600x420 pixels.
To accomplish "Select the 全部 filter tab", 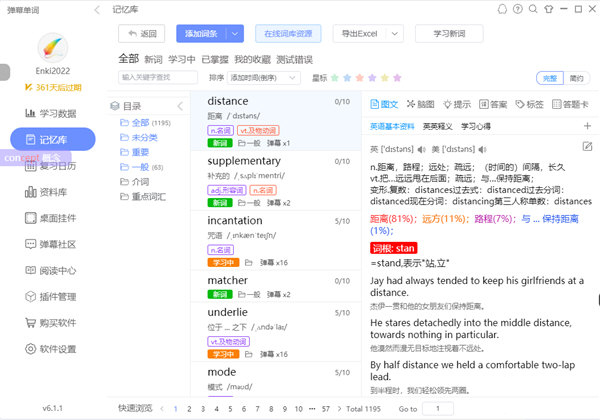I will point(129,59).
